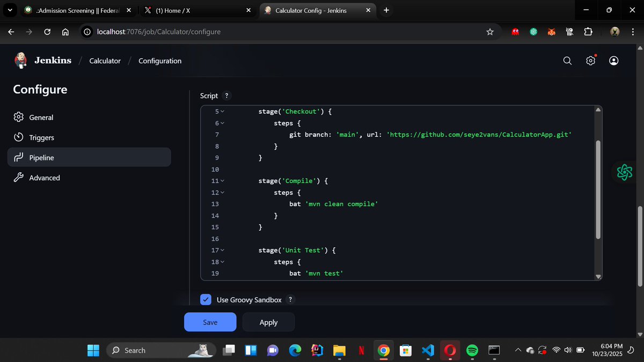Fold the Checkout stage at line 5
Screen dimensions: 644x362
[223, 112]
